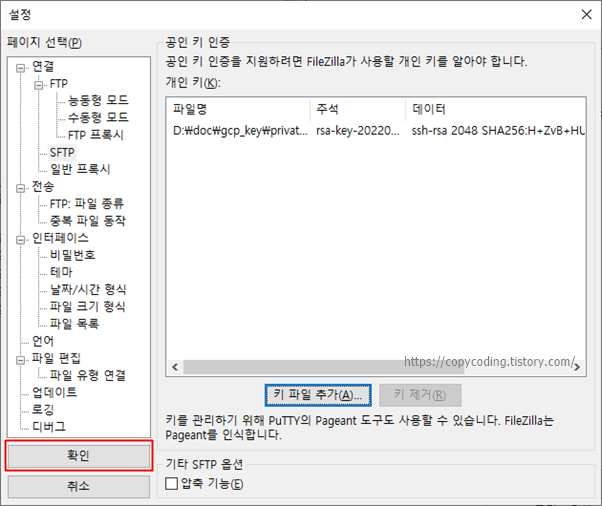Click the 키 제거(R) button

[420, 395]
